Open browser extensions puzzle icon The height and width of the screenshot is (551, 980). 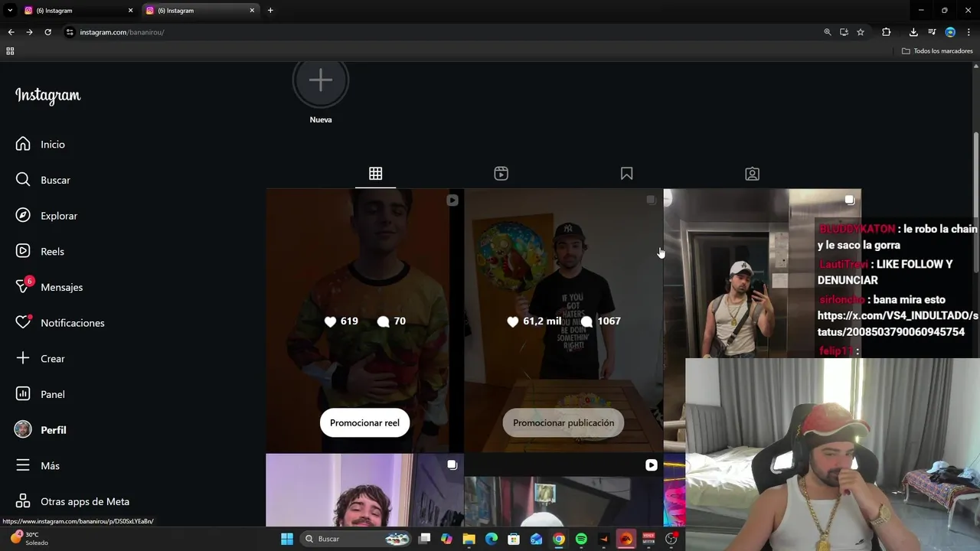point(886,32)
